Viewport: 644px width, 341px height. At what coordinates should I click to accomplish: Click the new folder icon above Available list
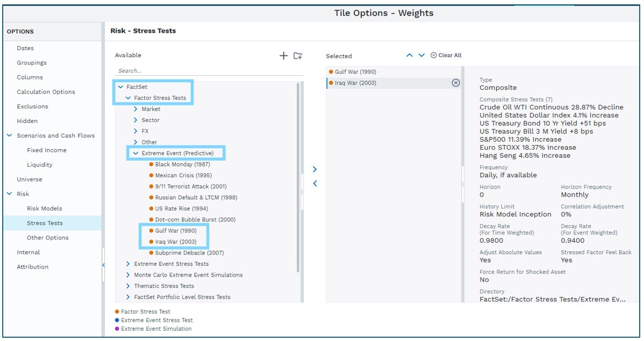point(298,56)
